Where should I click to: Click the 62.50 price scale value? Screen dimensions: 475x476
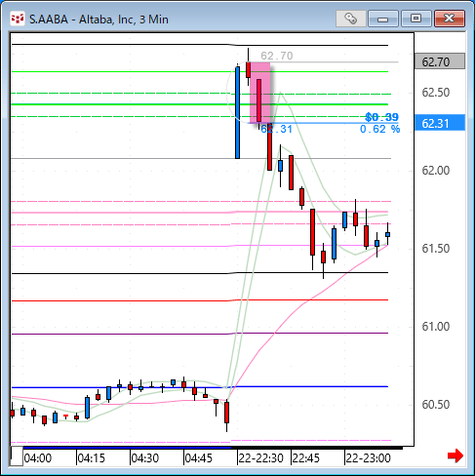(435, 93)
